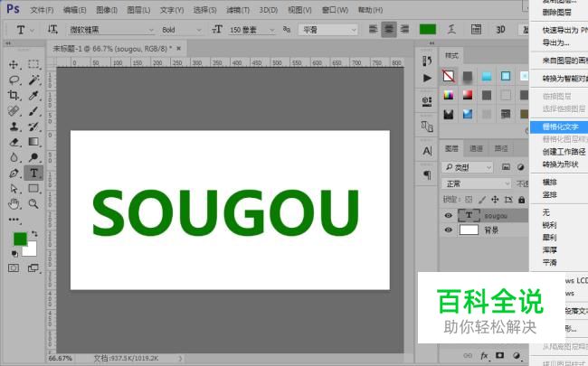The height and width of the screenshot is (366, 588).
Task: Center align the text
Action: point(389,29)
